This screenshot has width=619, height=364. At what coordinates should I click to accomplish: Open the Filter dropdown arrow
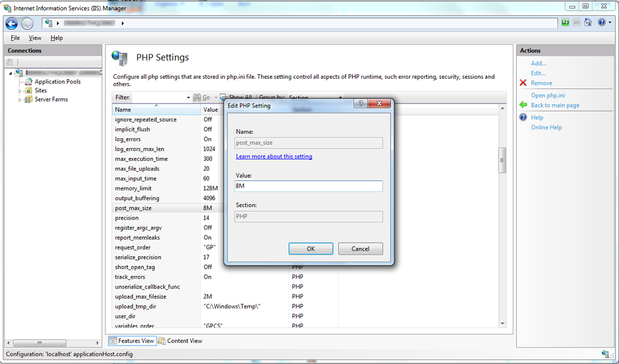[x=188, y=98]
